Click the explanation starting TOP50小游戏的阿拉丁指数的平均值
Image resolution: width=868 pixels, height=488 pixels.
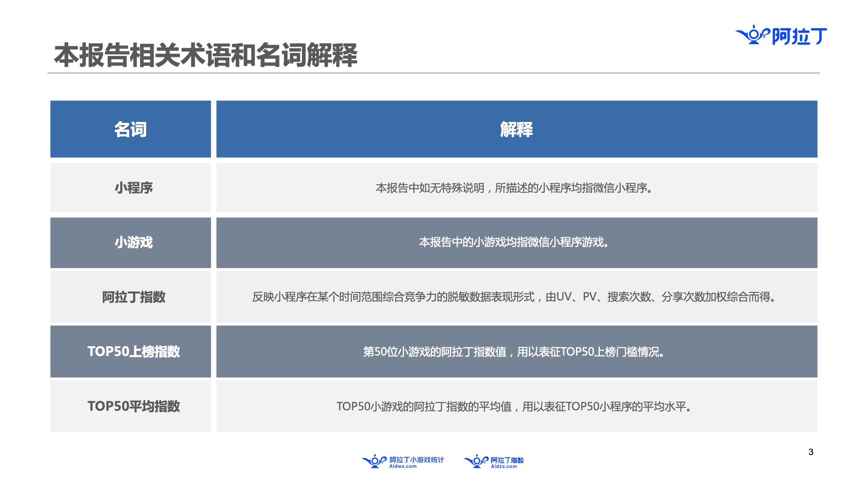point(517,406)
